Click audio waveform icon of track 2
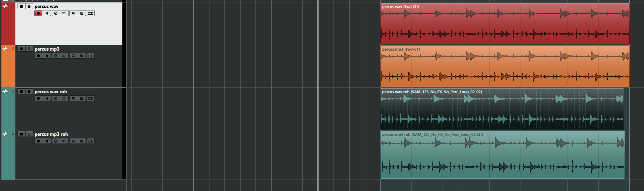This screenshot has height=191, width=644. click(x=5, y=49)
